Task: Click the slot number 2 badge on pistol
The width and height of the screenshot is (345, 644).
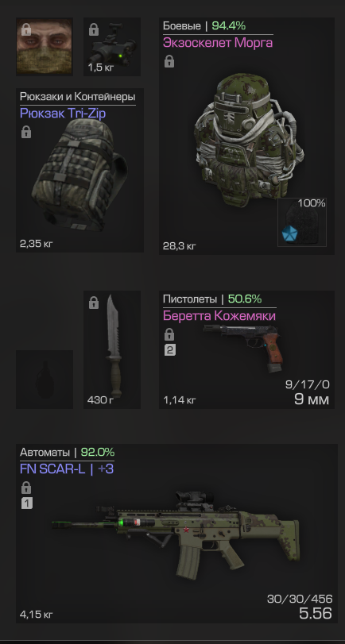Action: (170, 350)
